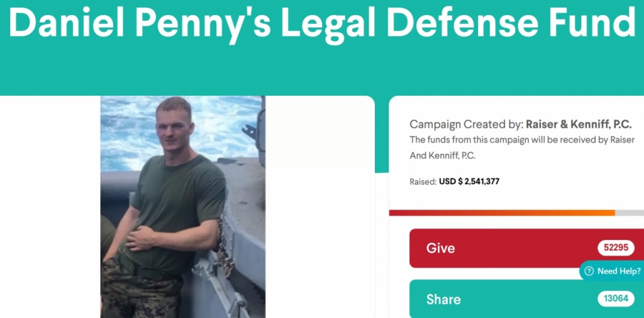The height and width of the screenshot is (318, 644).
Task: Select the 13064 share count badge
Action: click(x=616, y=298)
